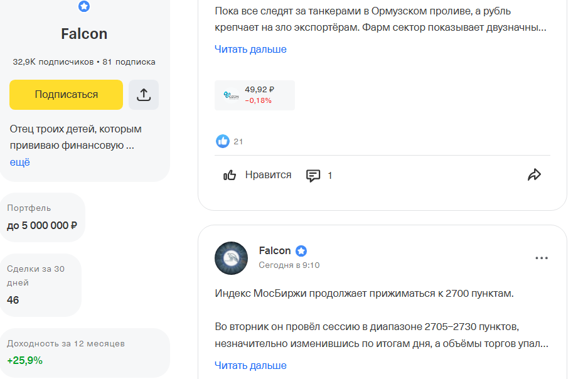Image resolution: width=588 pixels, height=379 pixels.
Task: Open the 32,9K подписчиков list
Action: tap(53, 62)
